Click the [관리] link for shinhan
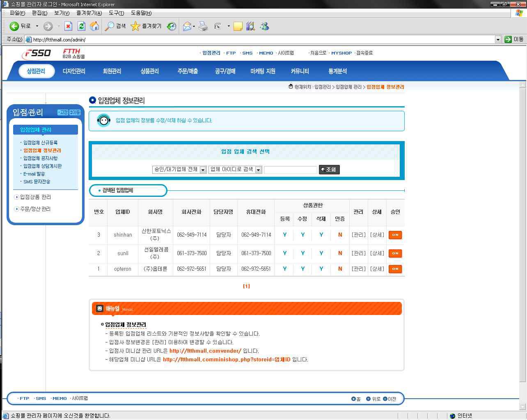527x420 pixels. pyautogui.click(x=358, y=235)
